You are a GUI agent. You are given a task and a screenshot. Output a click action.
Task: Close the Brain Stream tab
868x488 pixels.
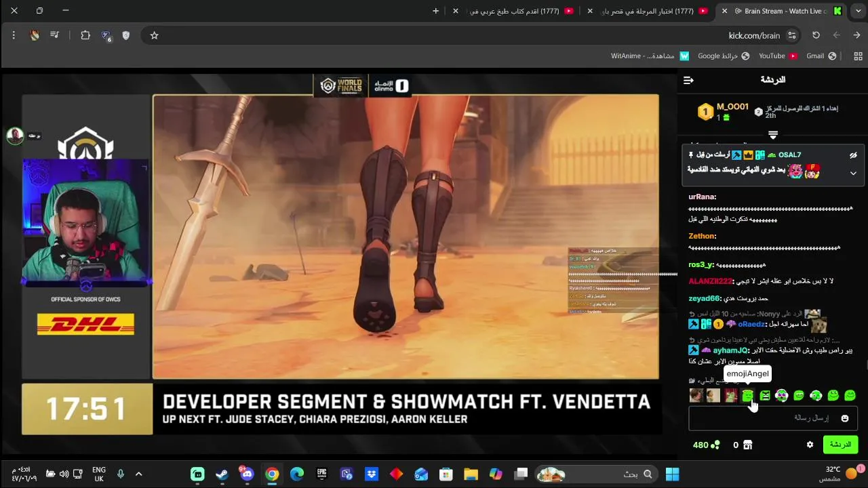[x=724, y=11]
